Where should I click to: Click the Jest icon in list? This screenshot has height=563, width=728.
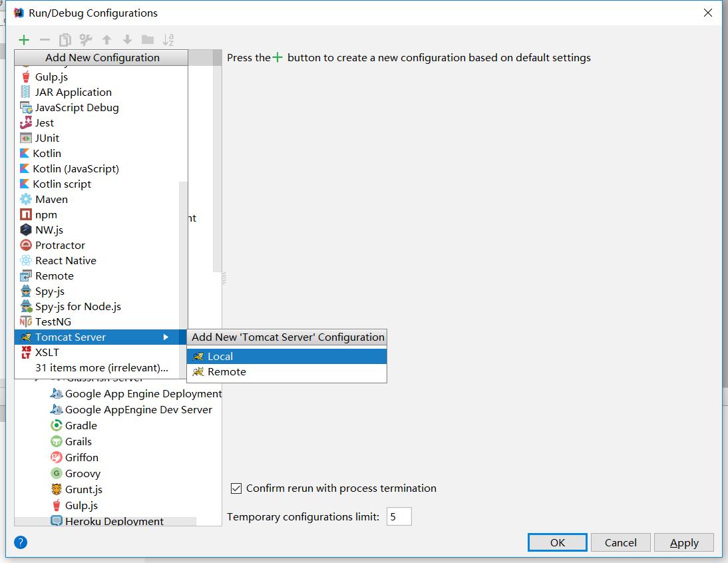[26, 122]
